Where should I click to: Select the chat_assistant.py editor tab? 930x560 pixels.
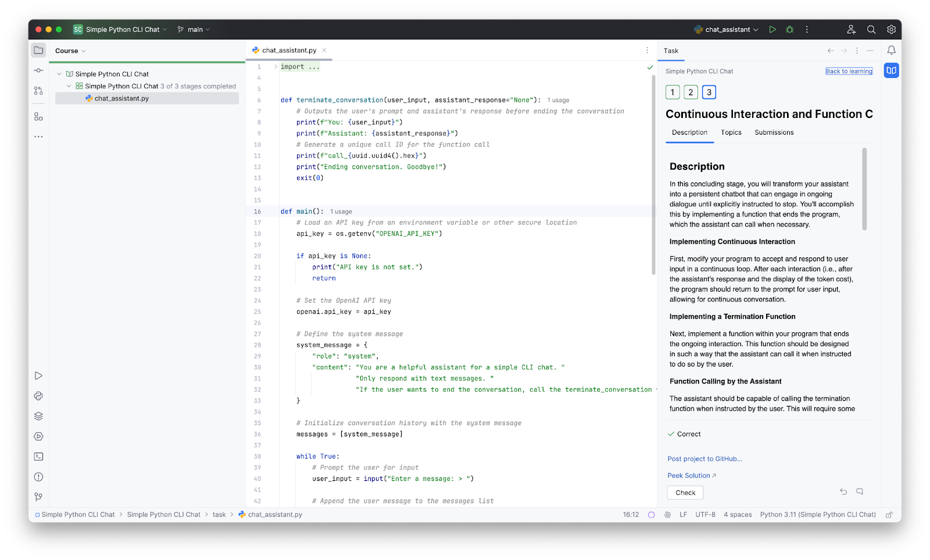pyautogui.click(x=289, y=51)
